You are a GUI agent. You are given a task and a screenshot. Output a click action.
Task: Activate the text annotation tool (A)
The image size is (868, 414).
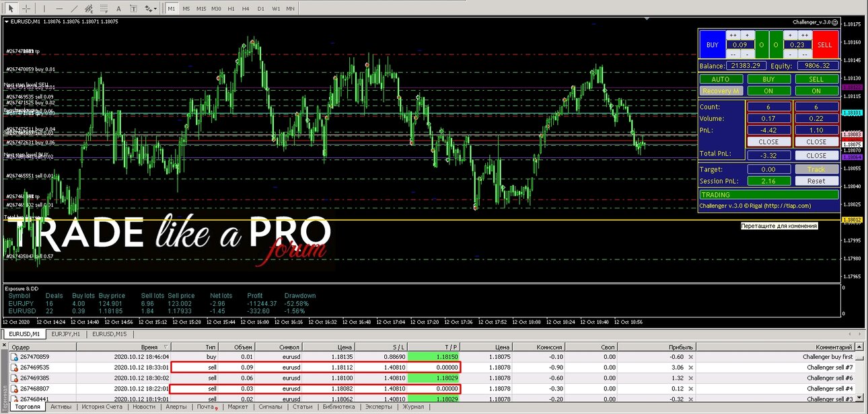118,9
